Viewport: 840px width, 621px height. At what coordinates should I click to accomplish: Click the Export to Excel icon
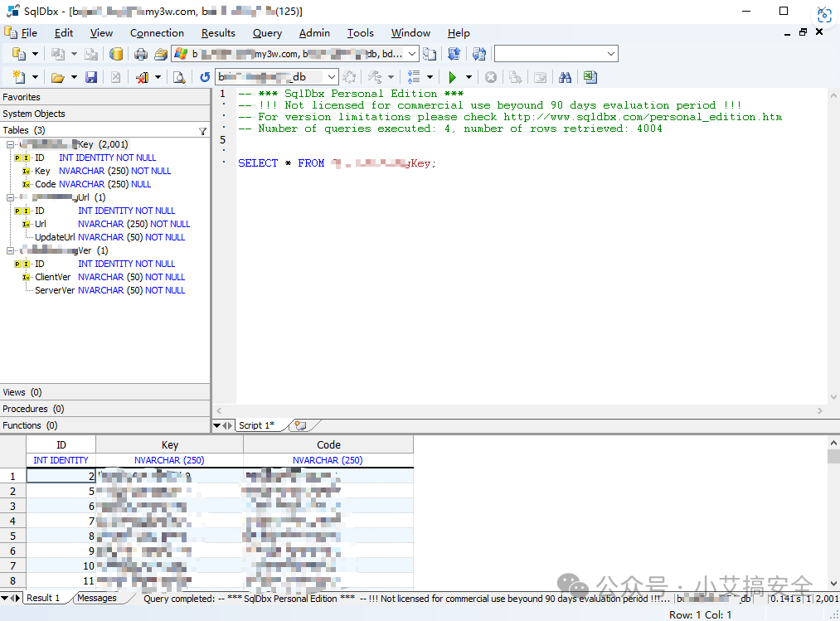(590, 77)
